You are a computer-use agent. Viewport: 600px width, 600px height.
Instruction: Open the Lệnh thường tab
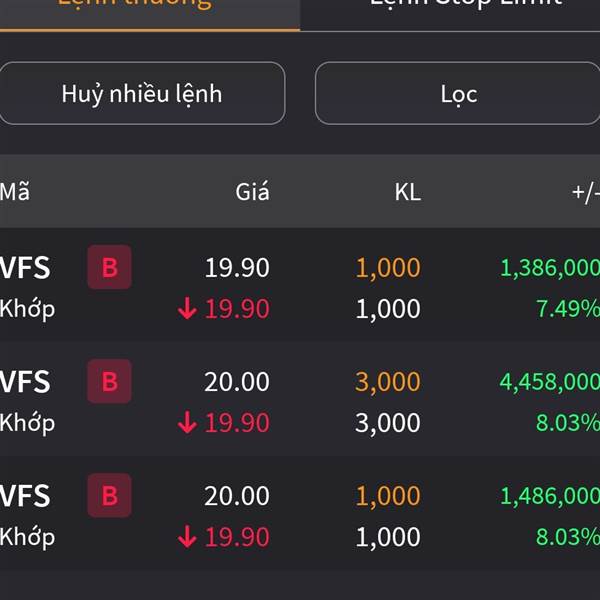pos(150,15)
